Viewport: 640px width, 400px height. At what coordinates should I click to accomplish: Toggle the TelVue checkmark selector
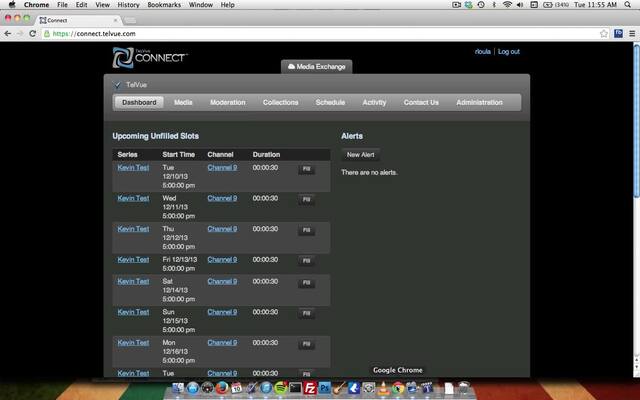pos(117,85)
